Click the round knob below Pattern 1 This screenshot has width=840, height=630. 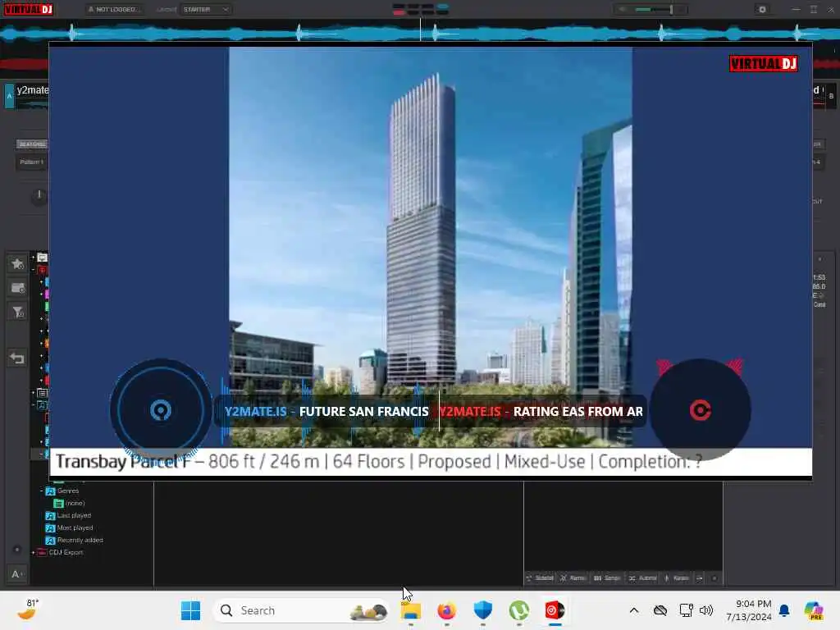(x=39, y=197)
